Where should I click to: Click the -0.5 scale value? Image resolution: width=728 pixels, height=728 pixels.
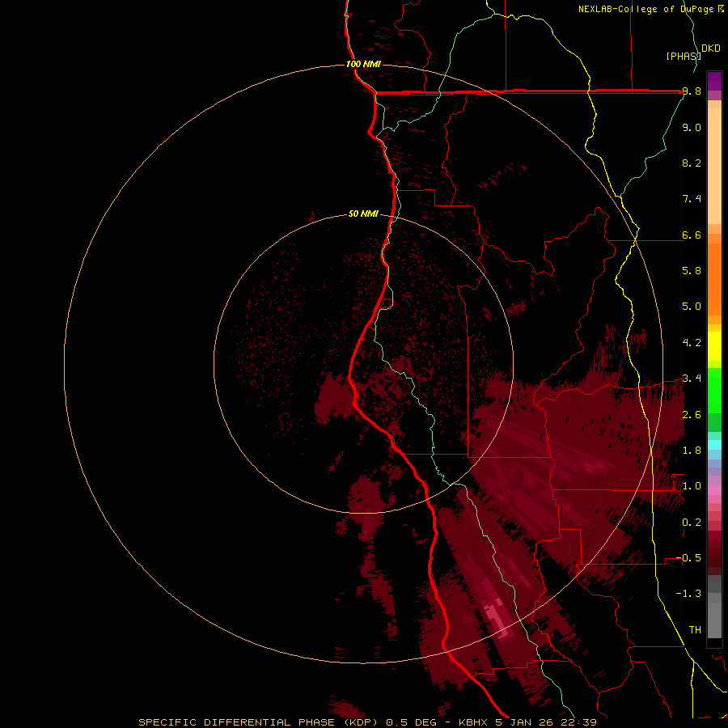(x=688, y=558)
